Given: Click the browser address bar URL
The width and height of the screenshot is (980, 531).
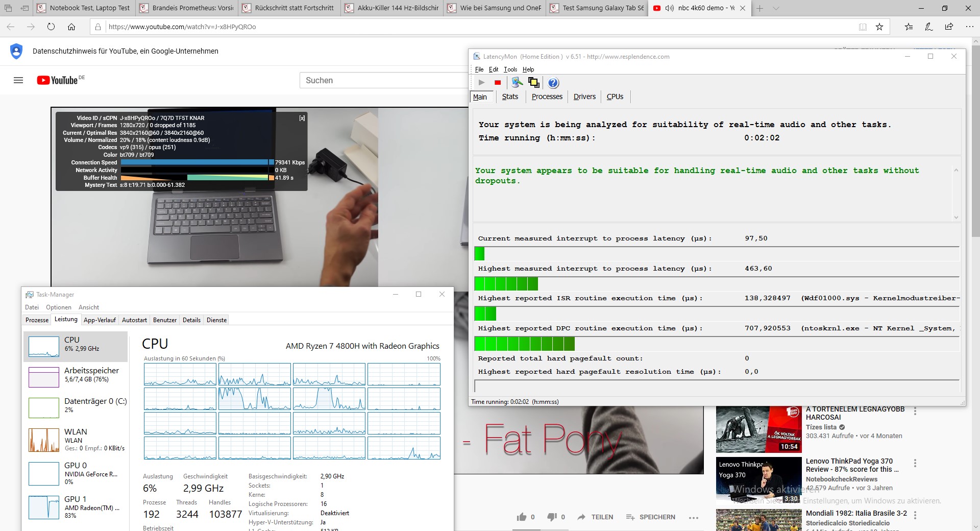Looking at the screenshot, I should tap(182, 27).
